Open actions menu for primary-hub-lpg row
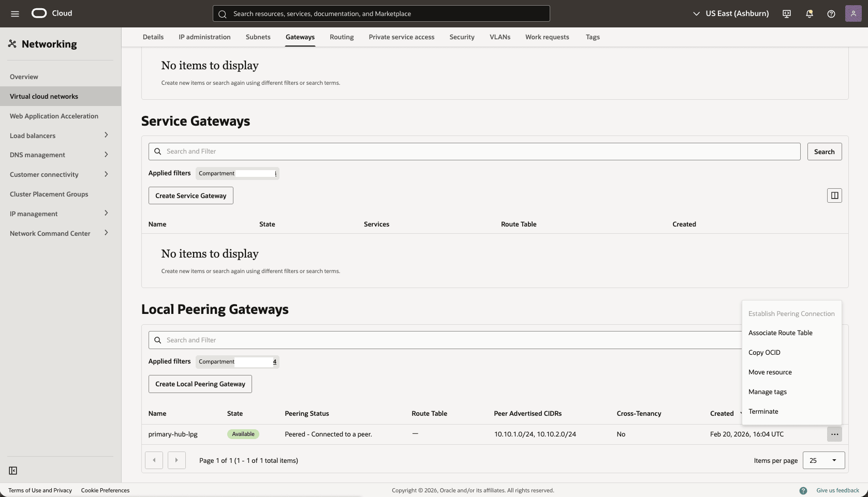The width and height of the screenshot is (868, 497). pos(834,434)
